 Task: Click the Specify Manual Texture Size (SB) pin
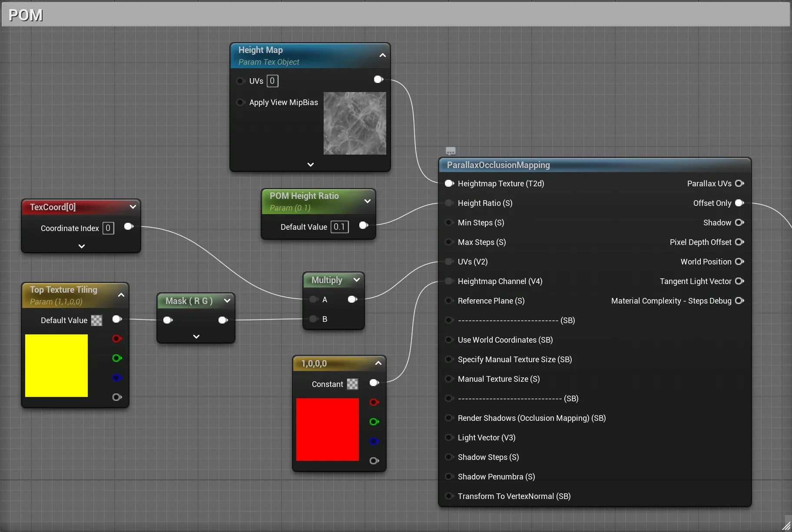click(x=449, y=359)
